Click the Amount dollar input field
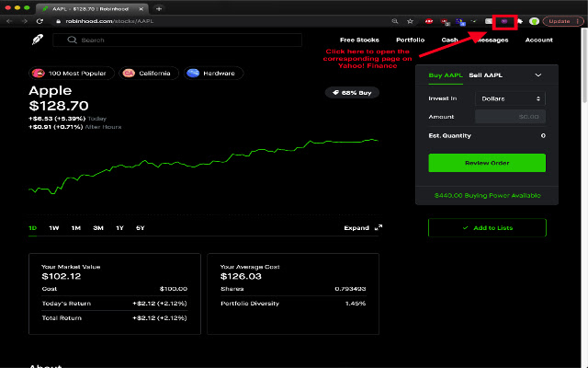 [x=510, y=117]
